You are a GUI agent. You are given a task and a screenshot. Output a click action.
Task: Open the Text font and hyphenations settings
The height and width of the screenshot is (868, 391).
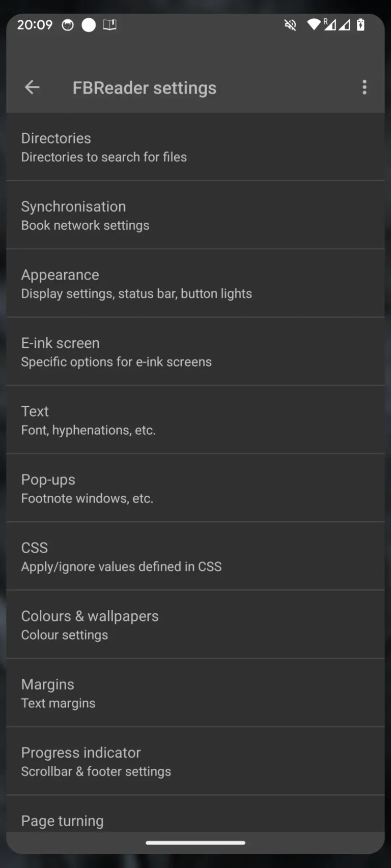pyautogui.click(x=195, y=420)
